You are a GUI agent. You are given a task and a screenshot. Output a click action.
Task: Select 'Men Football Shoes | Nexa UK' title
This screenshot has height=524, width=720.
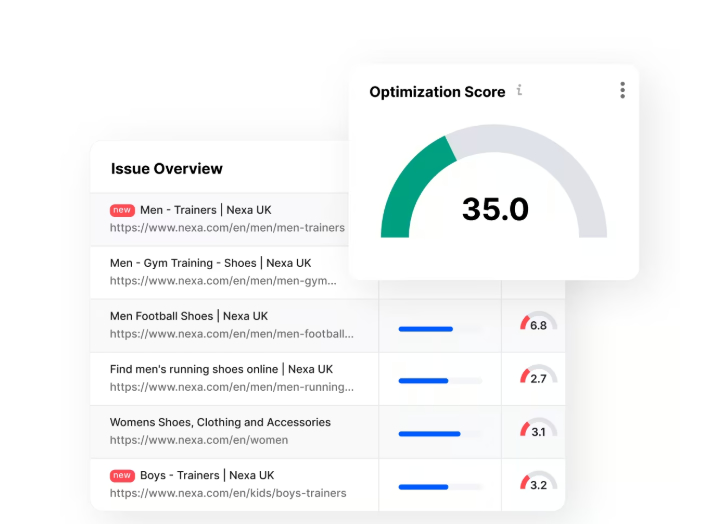pyautogui.click(x=189, y=316)
